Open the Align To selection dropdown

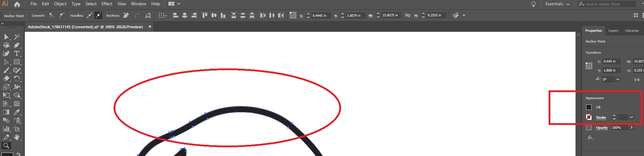point(162,15)
